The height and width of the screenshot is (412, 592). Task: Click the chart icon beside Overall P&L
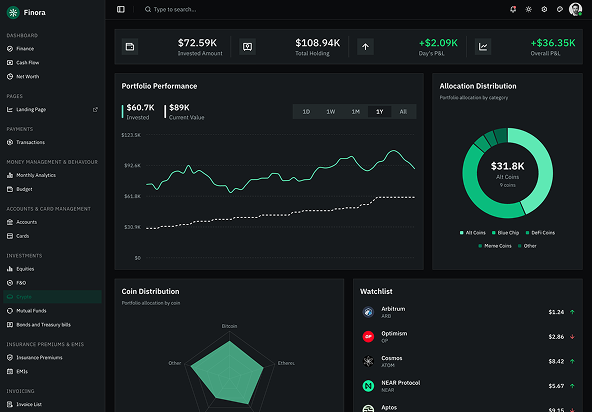point(483,47)
